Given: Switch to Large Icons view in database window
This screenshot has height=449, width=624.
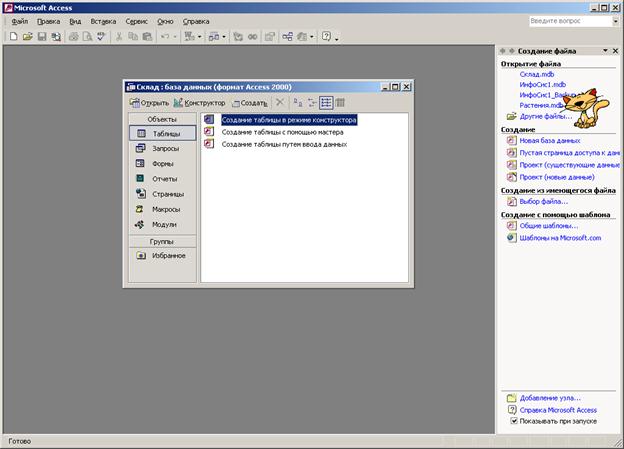Looking at the screenshot, I should (298, 103).
